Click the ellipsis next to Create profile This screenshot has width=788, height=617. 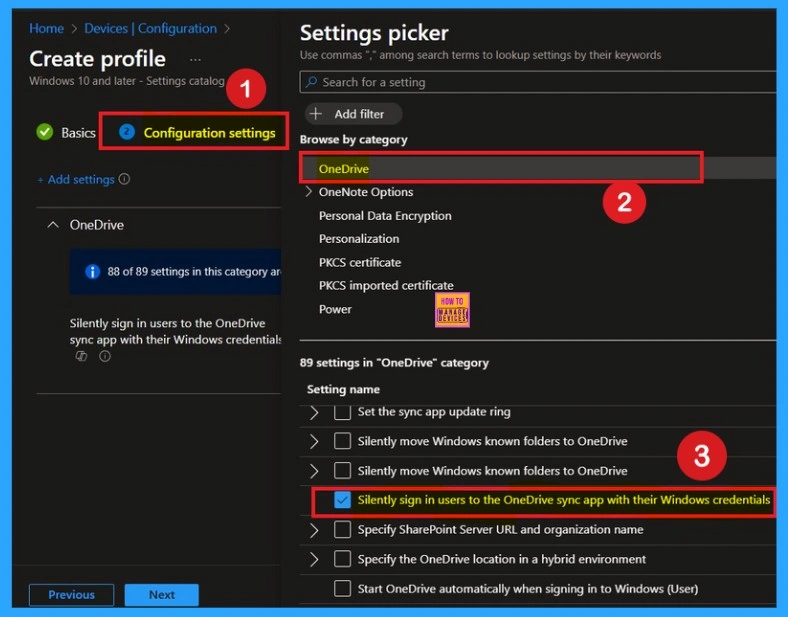click(x=195, y=60)
